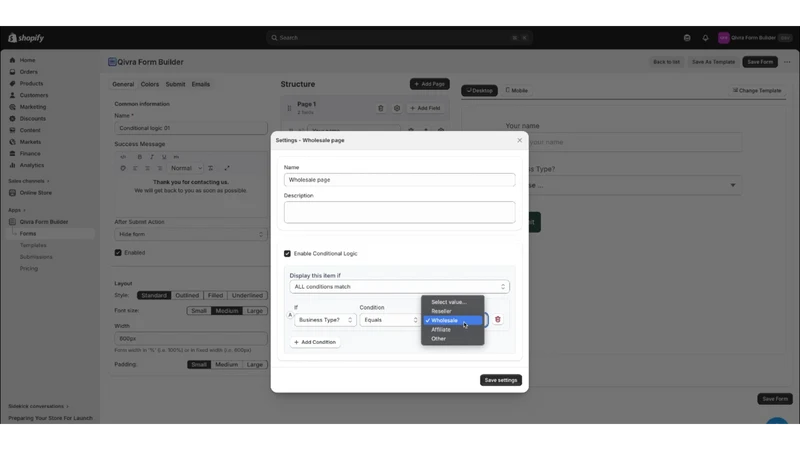Click Add Field on Page 1
This screenshot has width=800, height=450.
[x=425, y=108]
